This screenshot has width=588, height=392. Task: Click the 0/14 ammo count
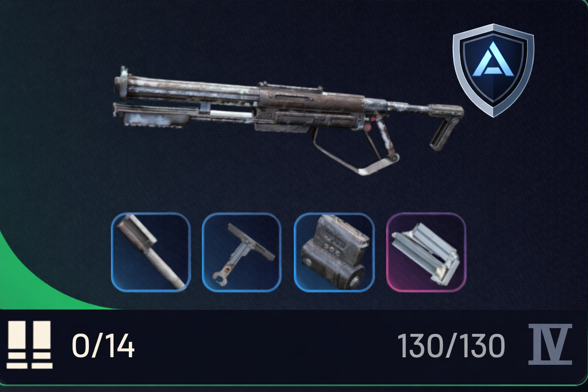tap(103, 346)
